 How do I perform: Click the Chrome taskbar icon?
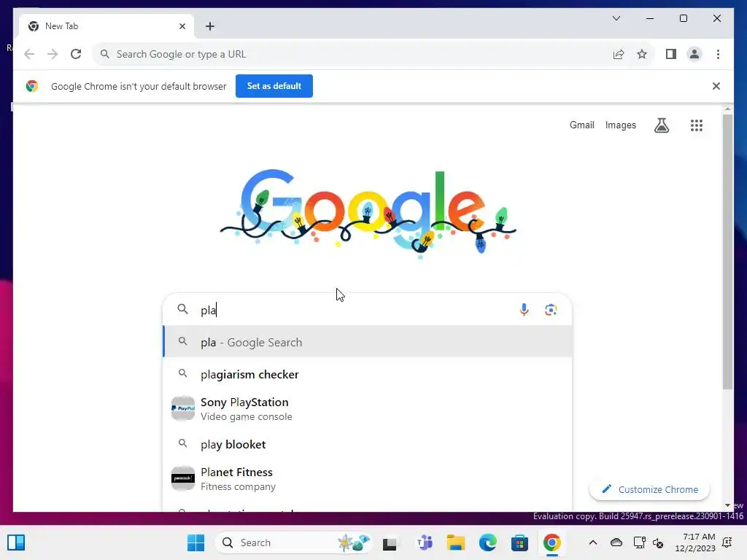[x=551, y=542]
